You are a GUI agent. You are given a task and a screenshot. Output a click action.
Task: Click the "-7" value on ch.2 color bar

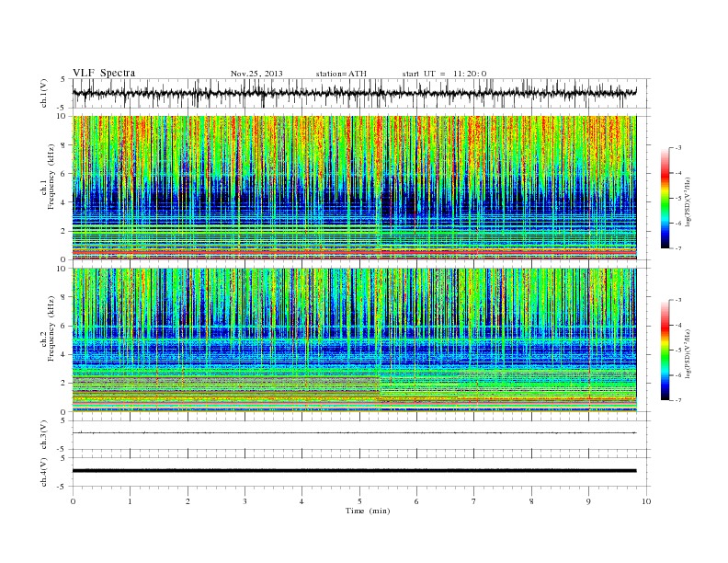tap(677, 400)
